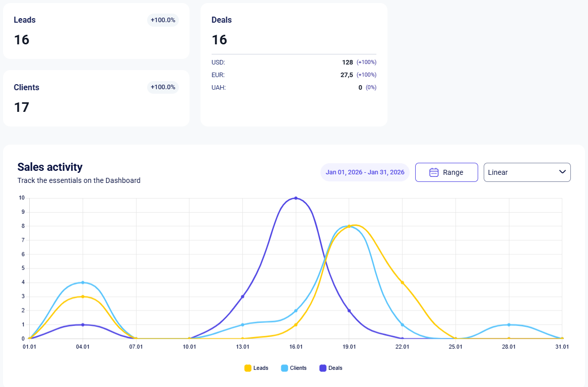Viewport: 588px width, 387px height.
Task: Expand the Linear scale dropdown
Action: coord(527,172)
